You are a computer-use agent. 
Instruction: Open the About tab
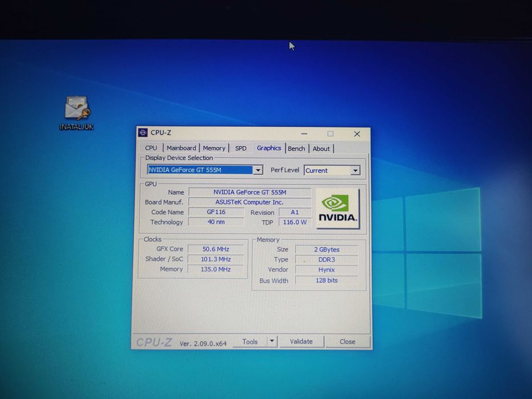coord(321,149)
